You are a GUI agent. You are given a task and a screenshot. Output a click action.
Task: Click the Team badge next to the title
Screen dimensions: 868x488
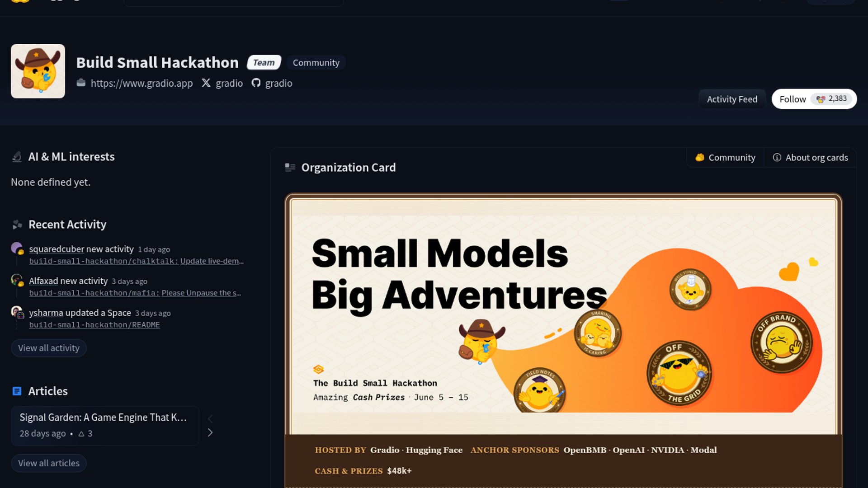pos(264,62)
